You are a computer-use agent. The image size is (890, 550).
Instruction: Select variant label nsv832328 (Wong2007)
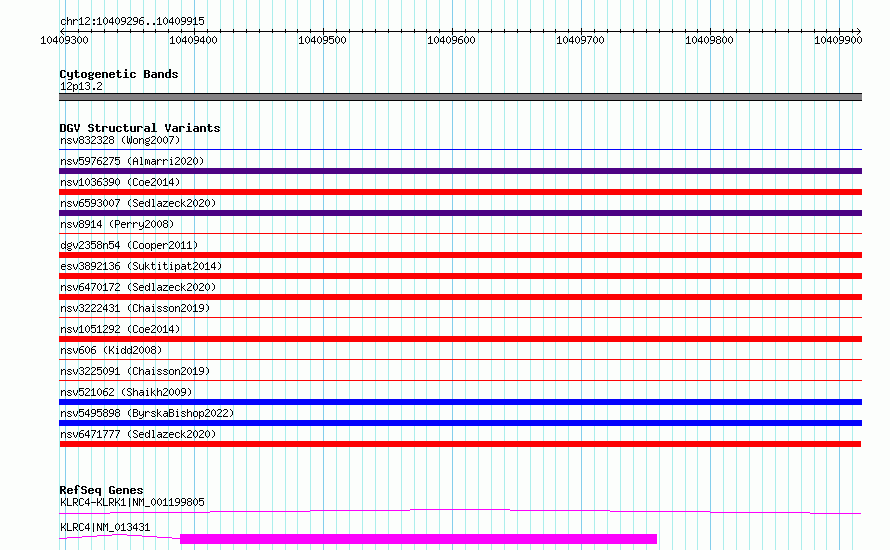tap(120, 140)
